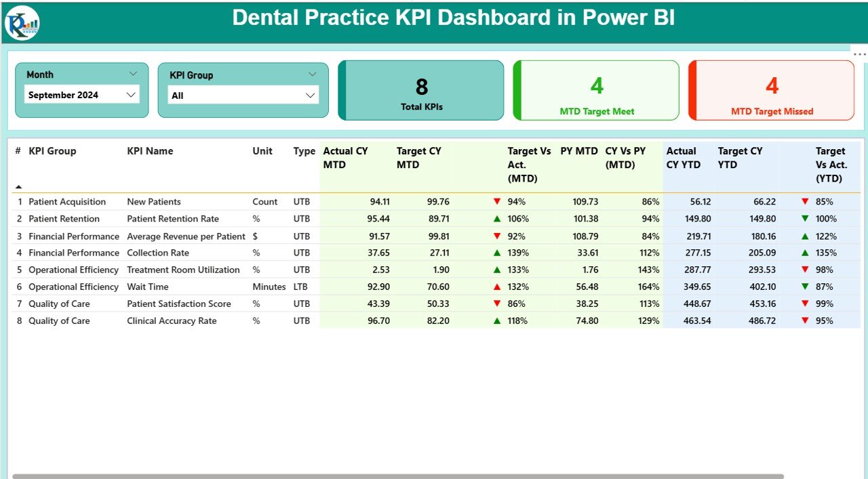Click the sort arrow under # column
The height and width of the screenshot is (479, 868).
click(18, 186)
